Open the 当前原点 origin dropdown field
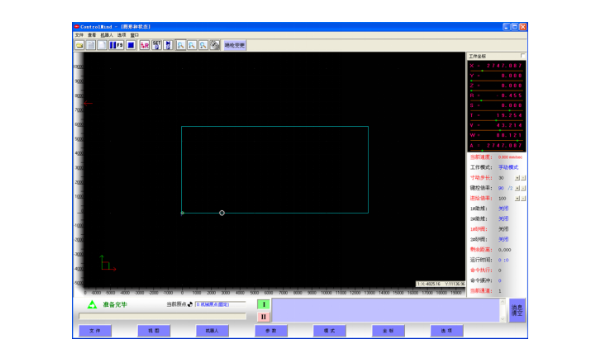The width and height of the screenshot is (606, 364). 220,304
